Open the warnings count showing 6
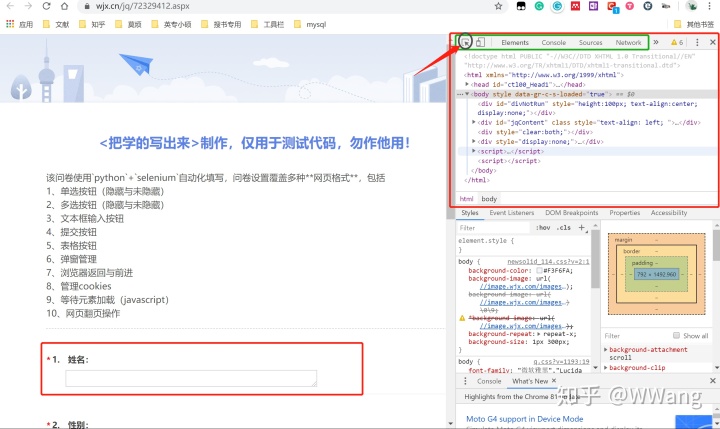The height and width of the screenshot is (429, 720). click(x=677, y=42)
